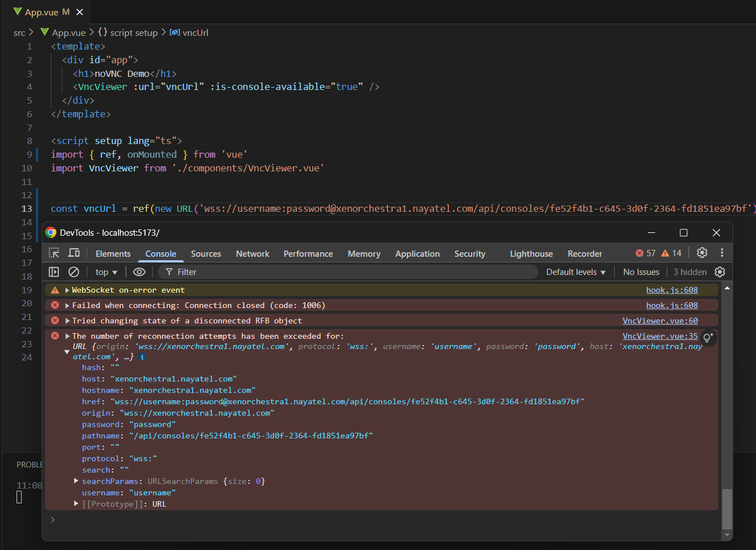Open the DevTools three-dot menu
Screen dimensions: 756x550
pyautogui.click(x=722, y=253)
